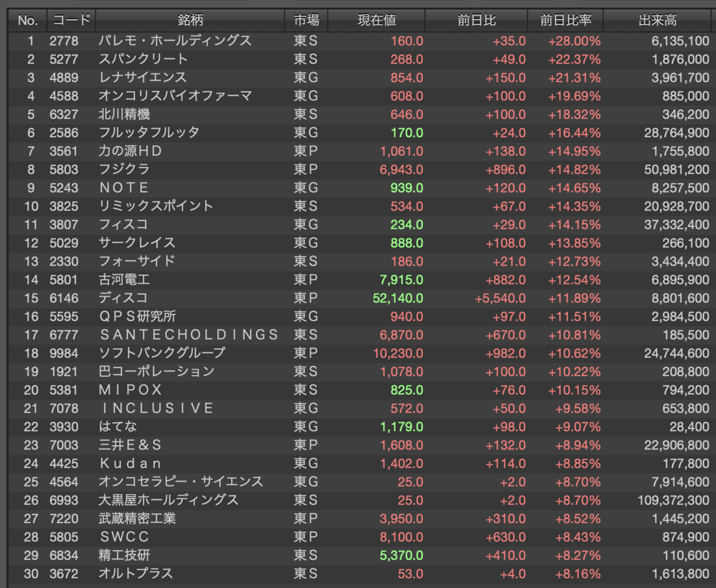The image size is (716, 588).
Task: Click QPS研究所 stock name
Action: pos(137,316)
